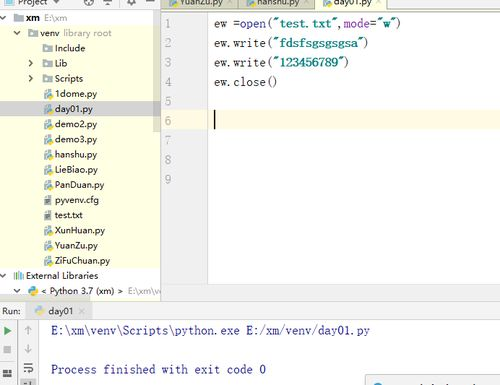Click the test.txt file icon

[48, 216]
